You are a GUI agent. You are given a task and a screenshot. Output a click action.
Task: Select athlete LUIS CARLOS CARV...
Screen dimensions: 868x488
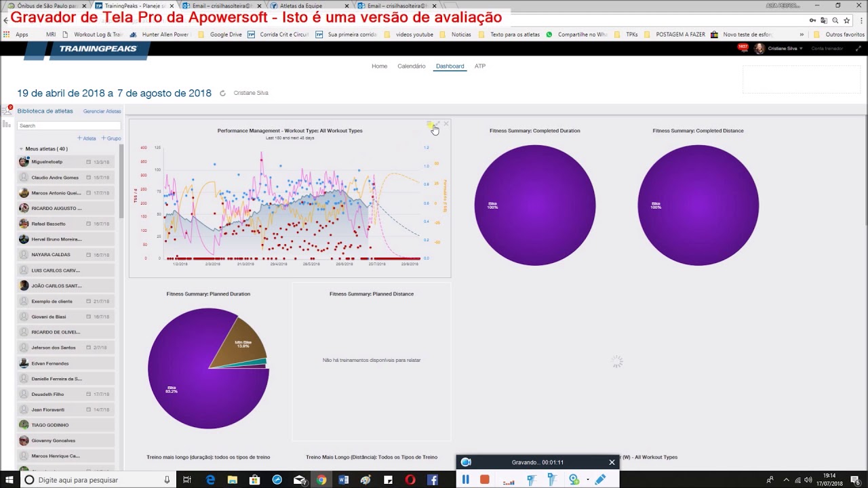click(x=66, y=270)
